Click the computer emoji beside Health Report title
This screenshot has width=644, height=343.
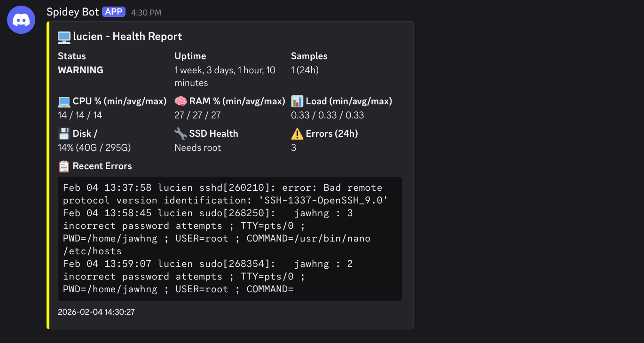pos(63,36)
